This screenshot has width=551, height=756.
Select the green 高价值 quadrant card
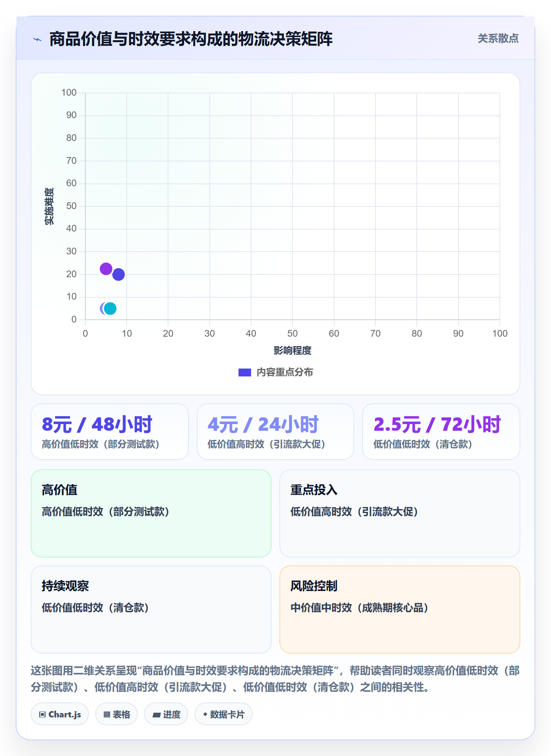[151, 513]
